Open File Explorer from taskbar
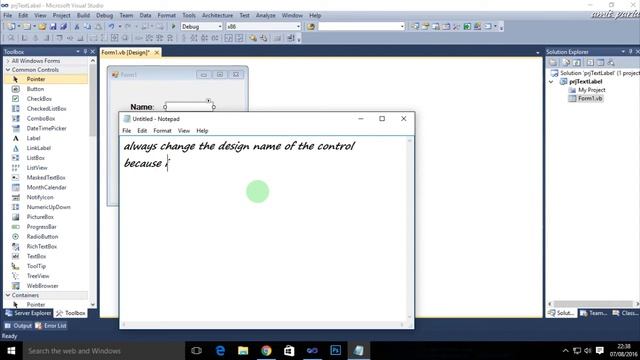640x360 pixels. 243,351
